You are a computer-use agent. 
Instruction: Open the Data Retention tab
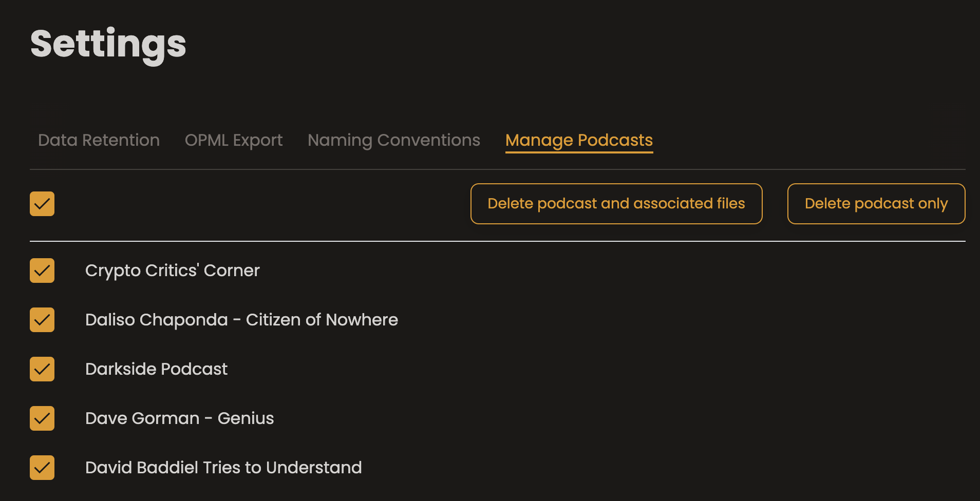coord(99,140)
